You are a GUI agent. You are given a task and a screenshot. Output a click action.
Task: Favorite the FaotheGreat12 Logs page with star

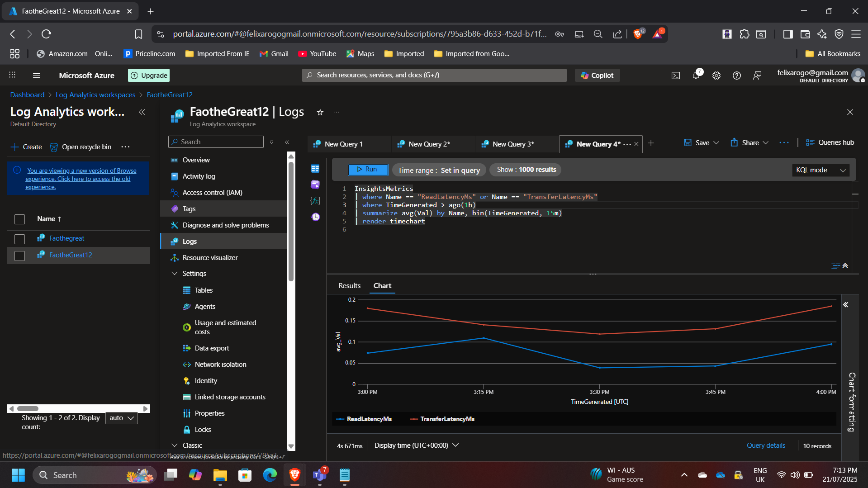pos(320,112)
